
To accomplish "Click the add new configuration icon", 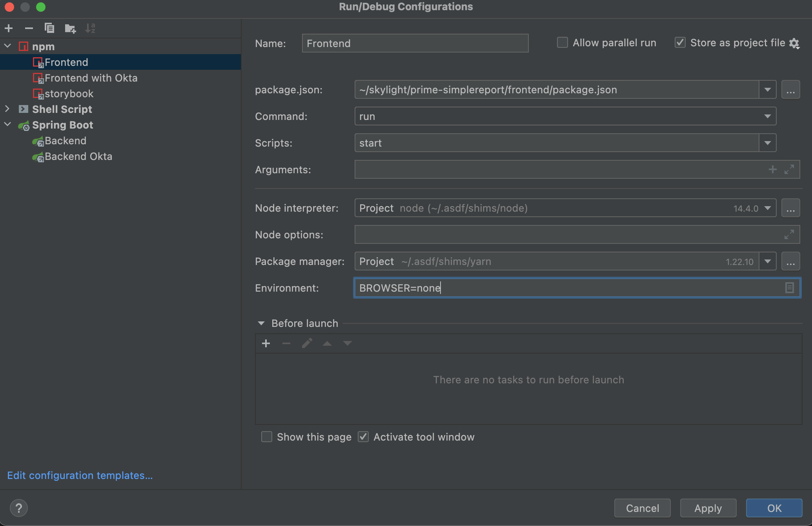I will click(x=9, y=28).
